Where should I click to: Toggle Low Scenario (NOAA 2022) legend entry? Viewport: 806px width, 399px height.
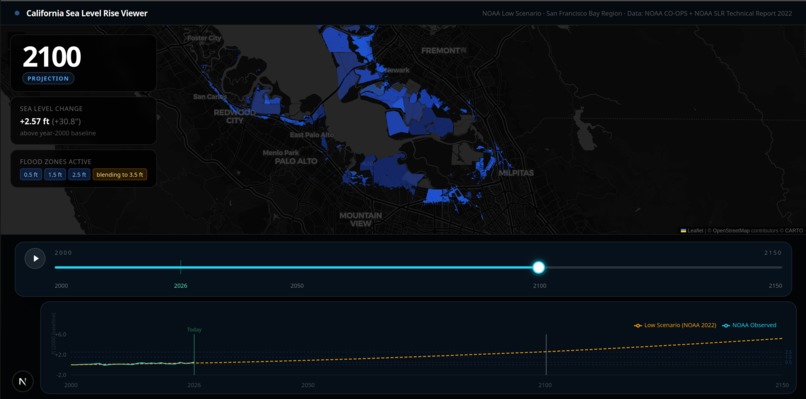(675, 325)
